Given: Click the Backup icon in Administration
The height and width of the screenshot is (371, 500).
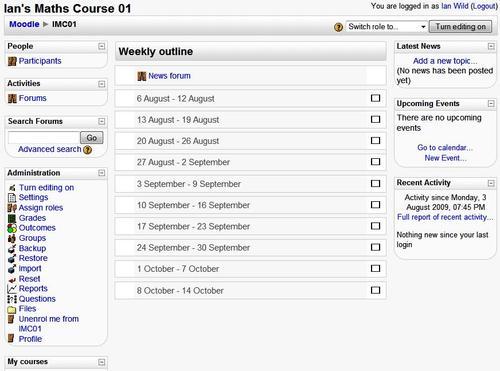Looking at the screenshot, I should [12, 249].
